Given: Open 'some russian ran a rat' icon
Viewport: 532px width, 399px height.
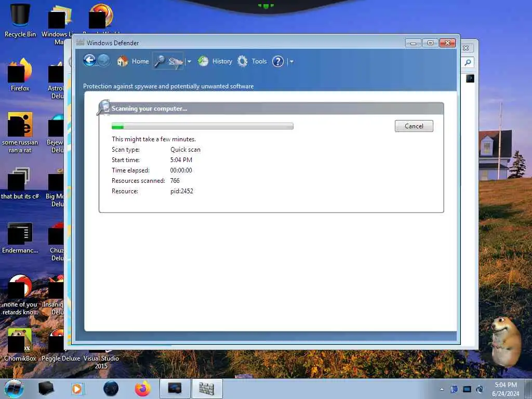Looking at the screenshot, I should tap(20, 132).
